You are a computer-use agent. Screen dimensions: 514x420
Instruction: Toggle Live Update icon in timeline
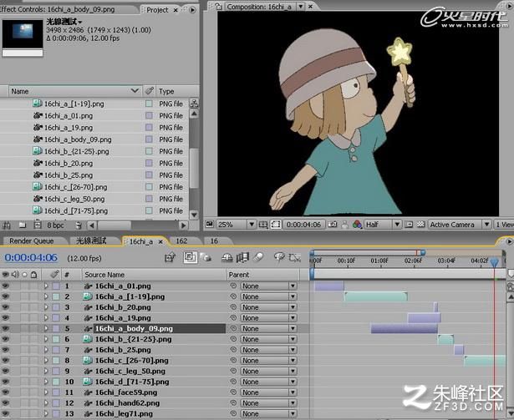tap(190, 257)
